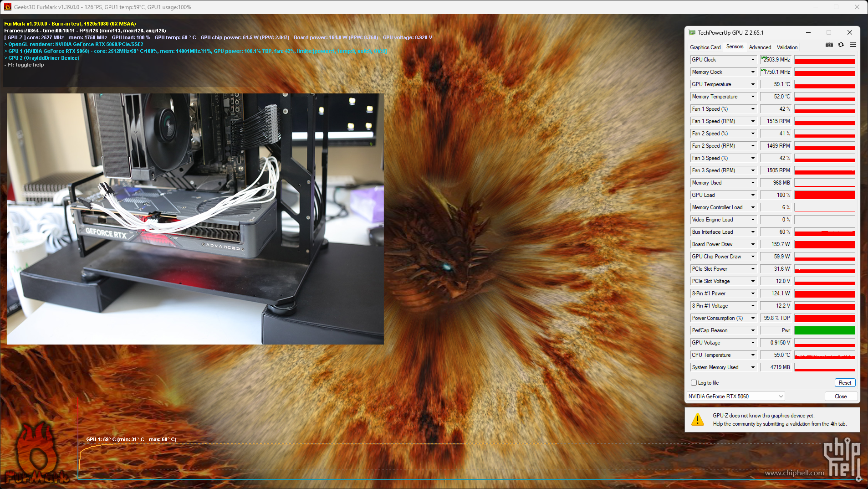Click the Power Consumption value 99.8 % TDP
The image size is (868, 489).
click(776, 318)
